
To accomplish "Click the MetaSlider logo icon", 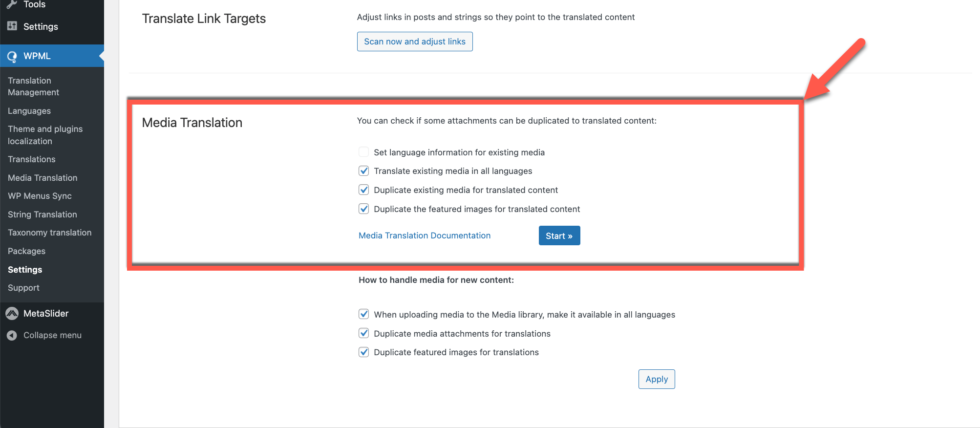I will 12,314.
